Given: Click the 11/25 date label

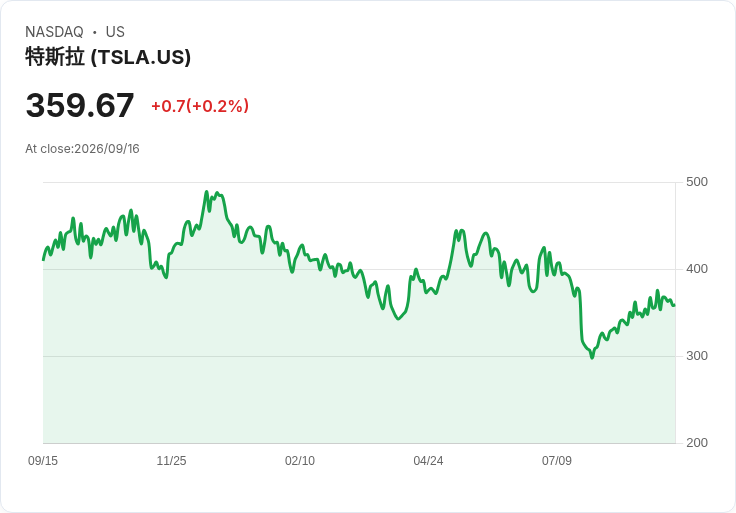Looking at the screenshot, I should tap(171, 461).
